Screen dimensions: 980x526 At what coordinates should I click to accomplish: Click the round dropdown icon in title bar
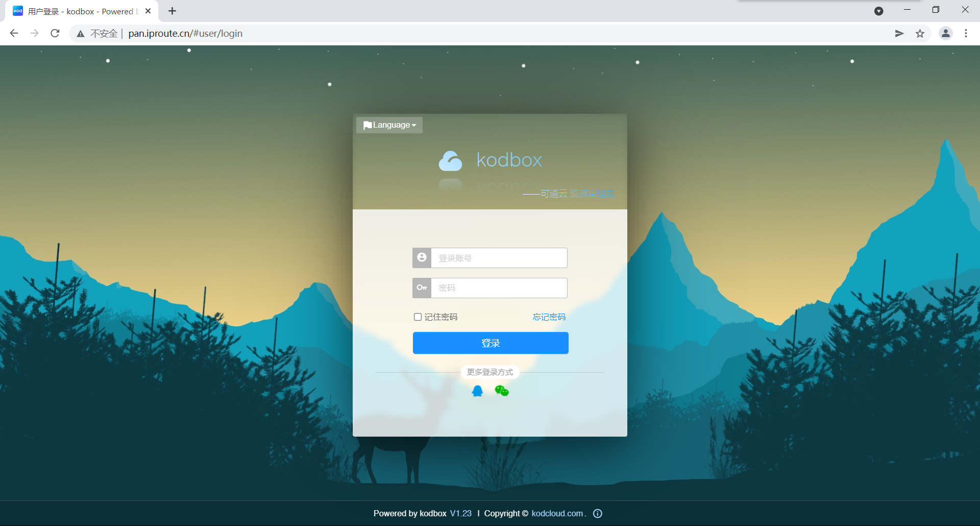click(x=879, y=11)
